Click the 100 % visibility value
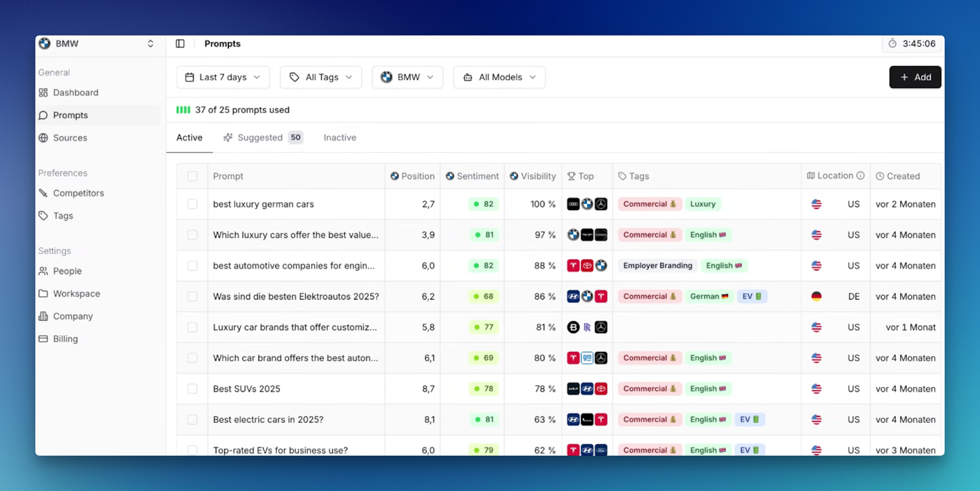This screenshot has height=491, width=980. [543, 204]
